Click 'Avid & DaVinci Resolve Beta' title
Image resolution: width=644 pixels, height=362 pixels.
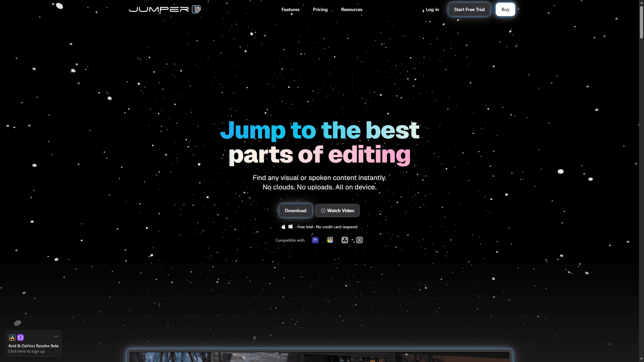[34, 346]
